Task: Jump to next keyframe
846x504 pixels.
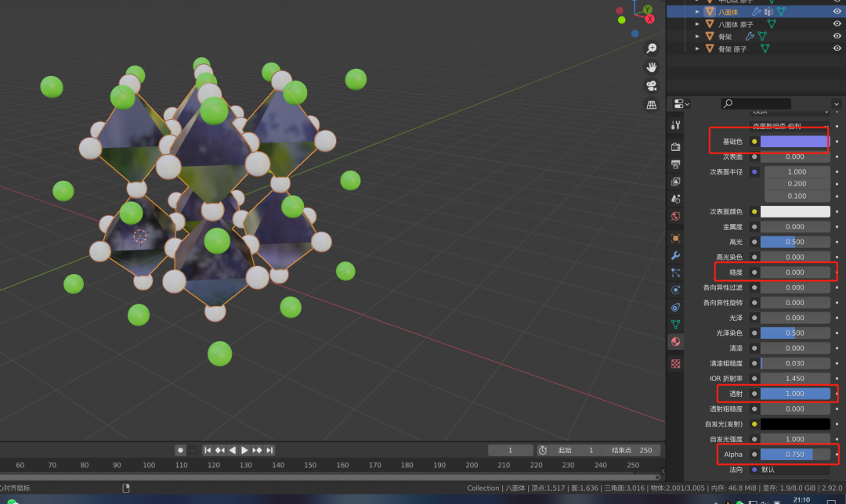Action: coord(258,450)
